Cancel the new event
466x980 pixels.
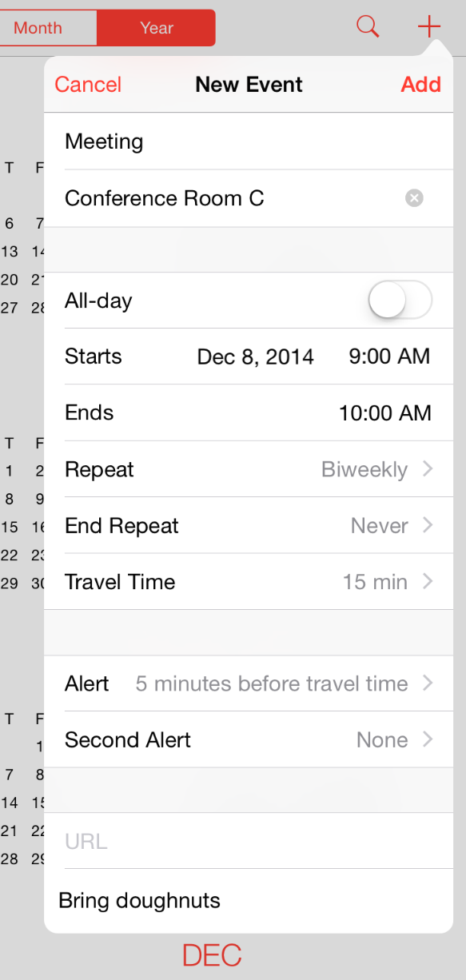point(88,85)
